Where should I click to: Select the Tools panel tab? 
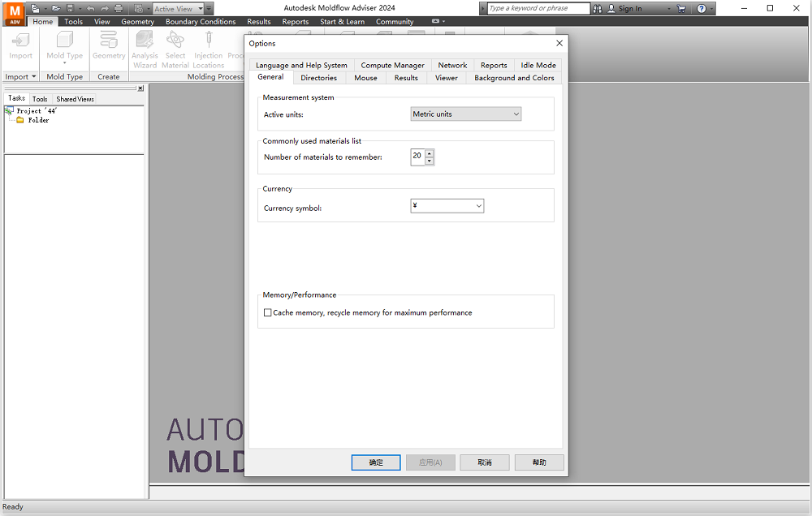40,99
